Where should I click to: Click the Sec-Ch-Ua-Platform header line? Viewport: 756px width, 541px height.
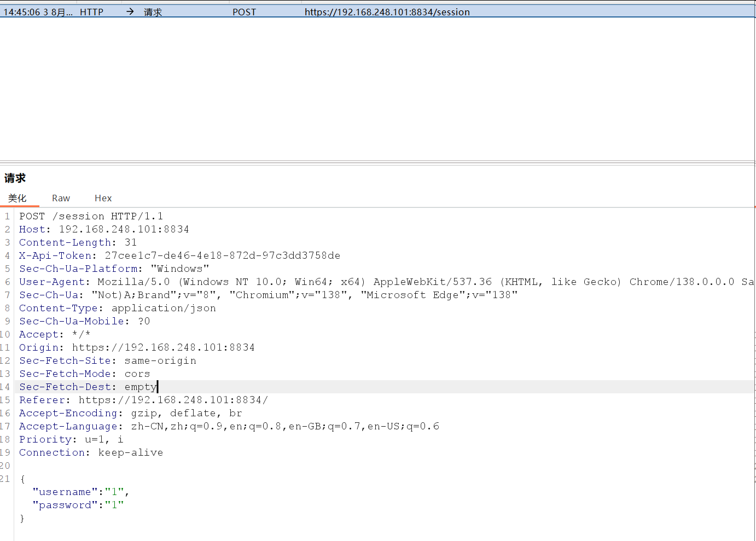pos(114,269)
